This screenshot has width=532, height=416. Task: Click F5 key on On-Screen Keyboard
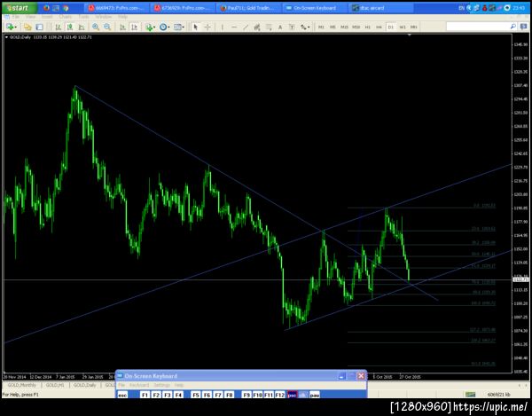pyautogui.click(x=195, y=395)
